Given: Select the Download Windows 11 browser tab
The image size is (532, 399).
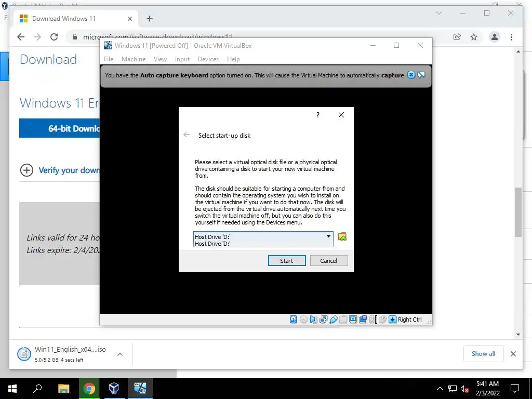Looking at the screenshot, I should pos(76,19).
